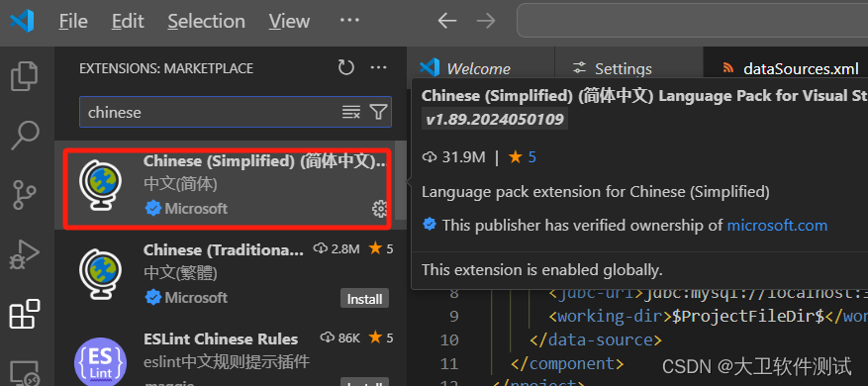
Task: Go forward with the navigation arrow
Action: point(486,21)
